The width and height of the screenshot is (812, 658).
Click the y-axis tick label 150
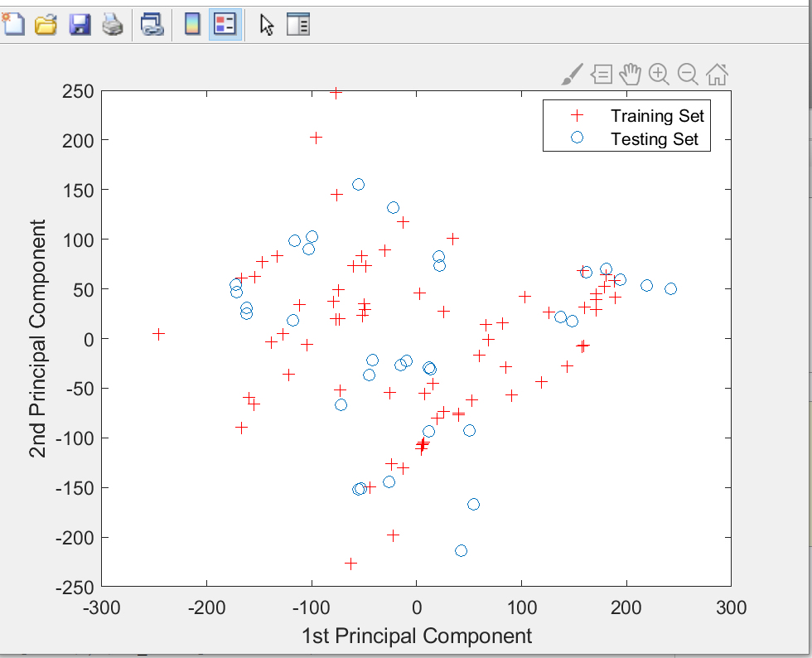click(78, 190)
